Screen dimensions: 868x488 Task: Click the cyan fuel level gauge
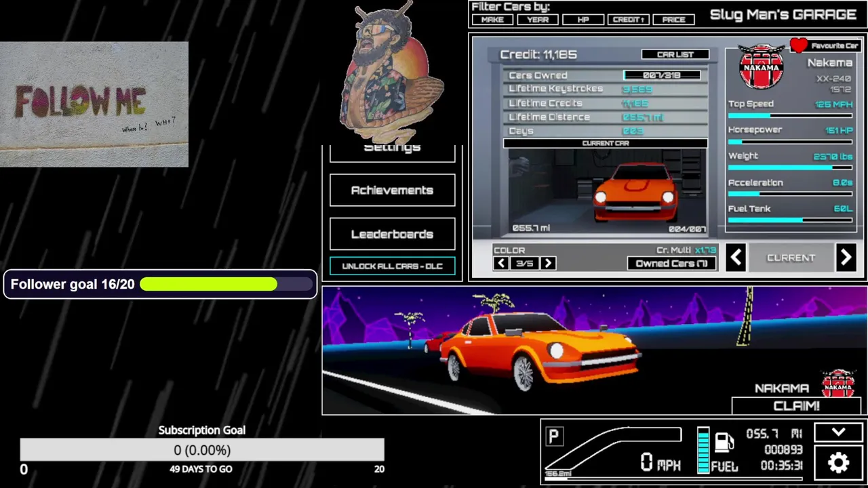(703, 450)
